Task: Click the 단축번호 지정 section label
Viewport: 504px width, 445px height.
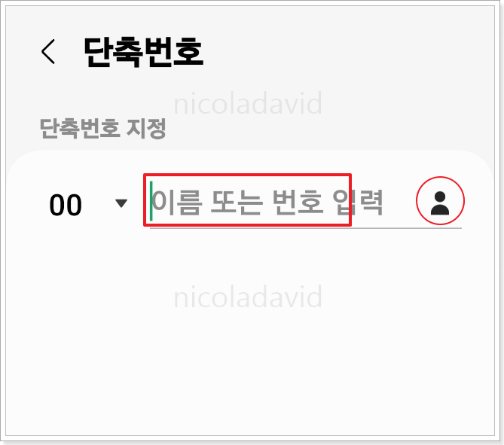Action: (x=103, y=128)
